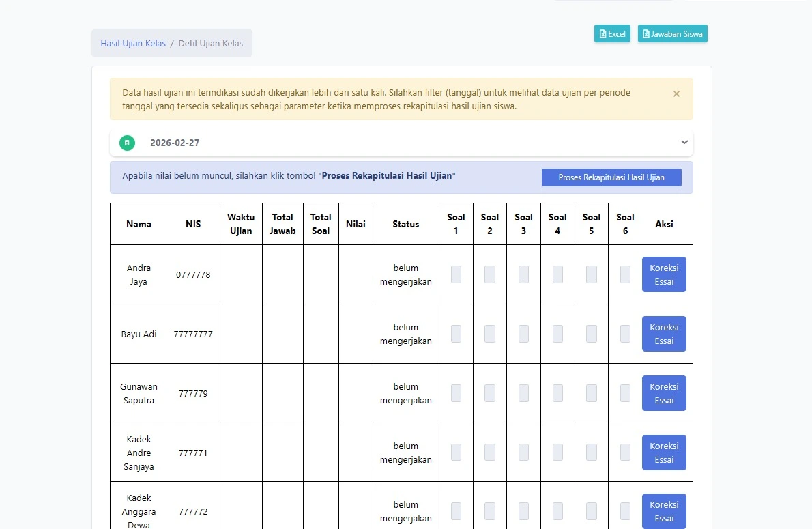This screenshot has width=812, height=529.
Task: Open Koreksi Essai for Kadek Andre Sanjaya
Action: [663, 452]
